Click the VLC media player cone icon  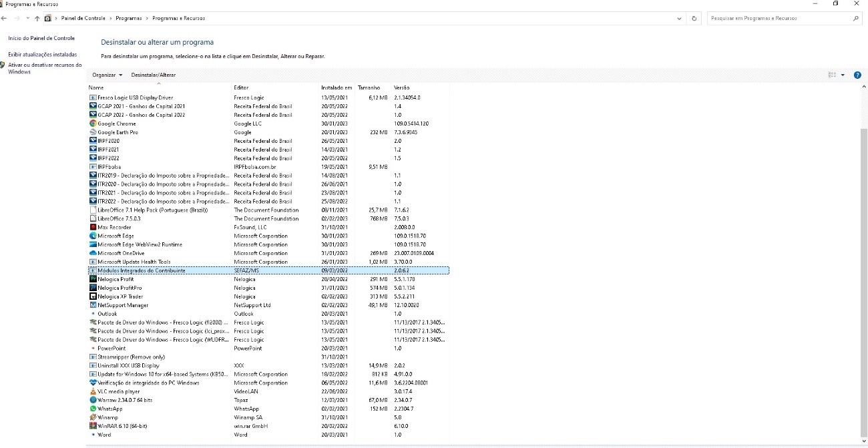click(x=93, y=391)
